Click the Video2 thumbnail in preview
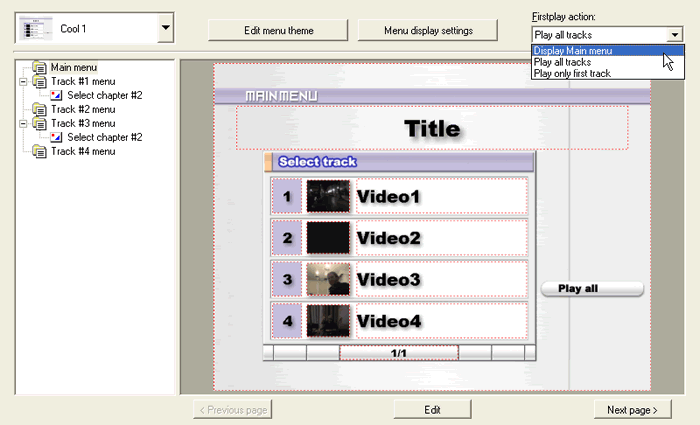700x425 pixels. [x=328, y=238]
